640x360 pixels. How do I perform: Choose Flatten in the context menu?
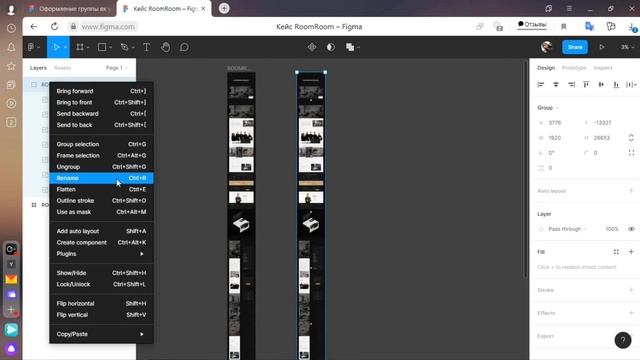tap(101, 189)
